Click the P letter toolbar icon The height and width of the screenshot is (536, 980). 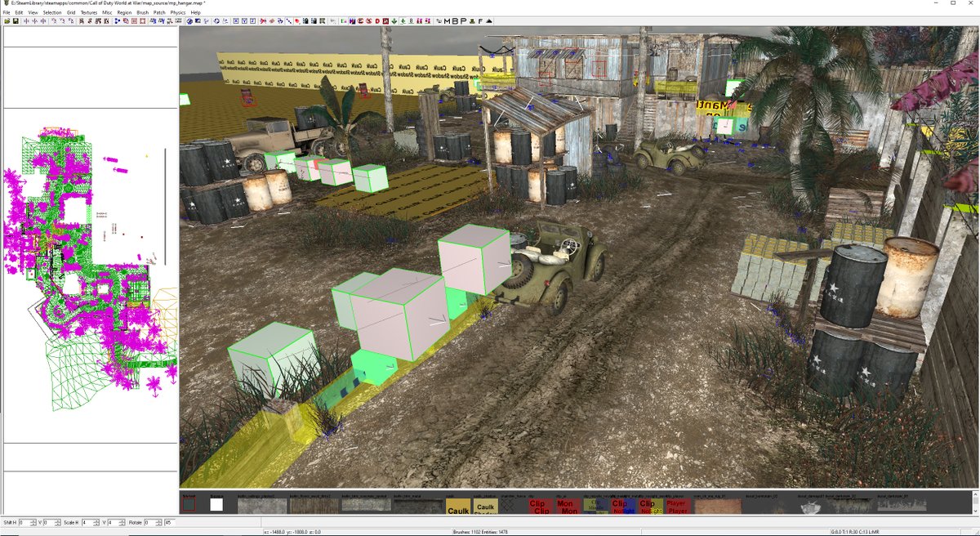pyautogui.click(x=463, y=21)
